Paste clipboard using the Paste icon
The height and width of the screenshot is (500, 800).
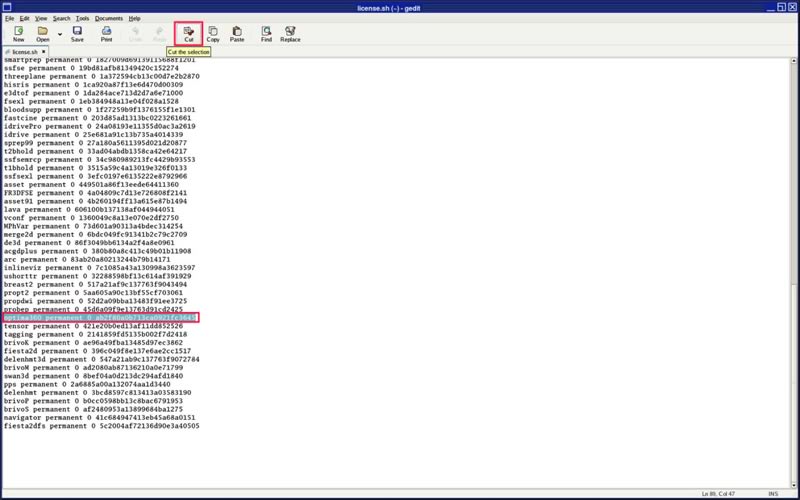point(237,34)
